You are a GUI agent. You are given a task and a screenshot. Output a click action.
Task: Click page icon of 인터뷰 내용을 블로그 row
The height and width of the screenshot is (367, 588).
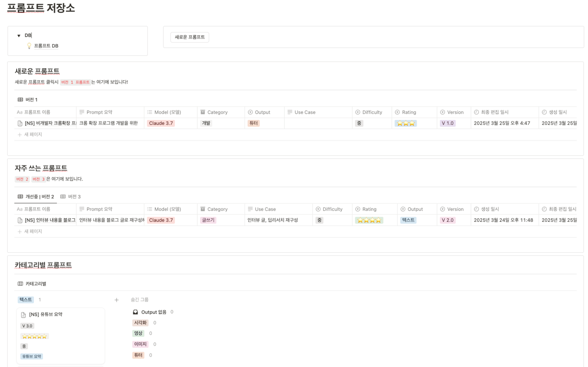click(20, 220)
